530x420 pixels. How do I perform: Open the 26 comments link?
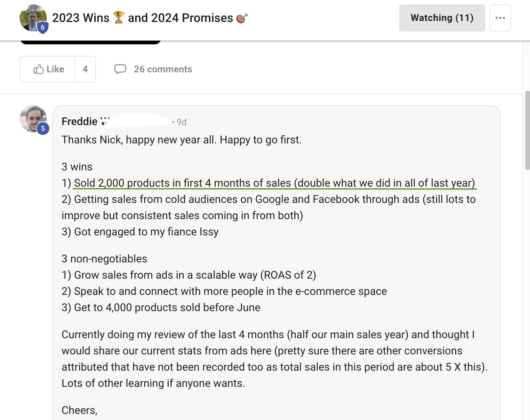[163, 69]
